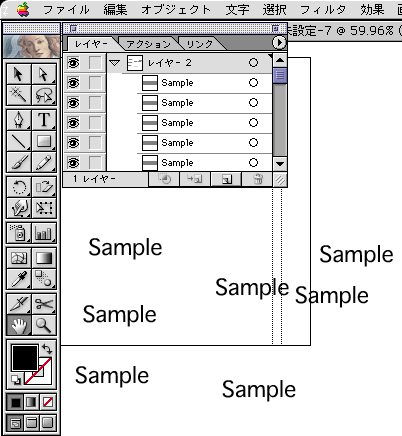Select the Eyedropper tool
This screenshot has width=402, height=436.
pyautogui.click(x=19, y=279)
